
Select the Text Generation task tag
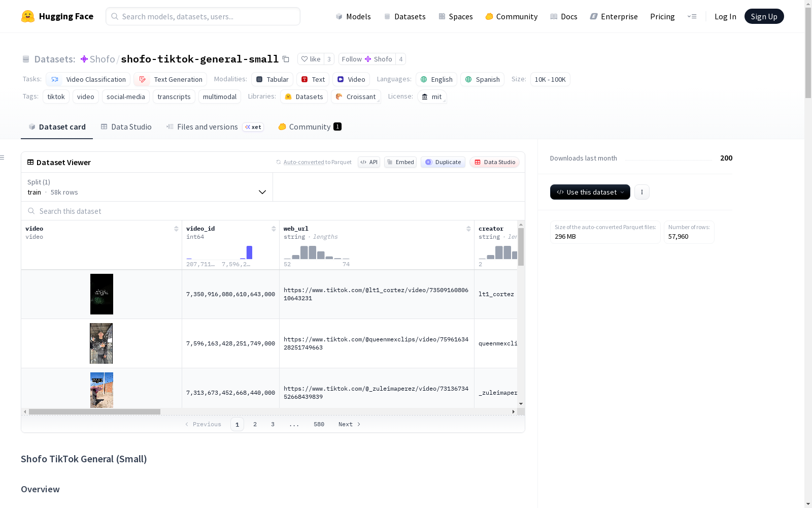tap(171, 79)
